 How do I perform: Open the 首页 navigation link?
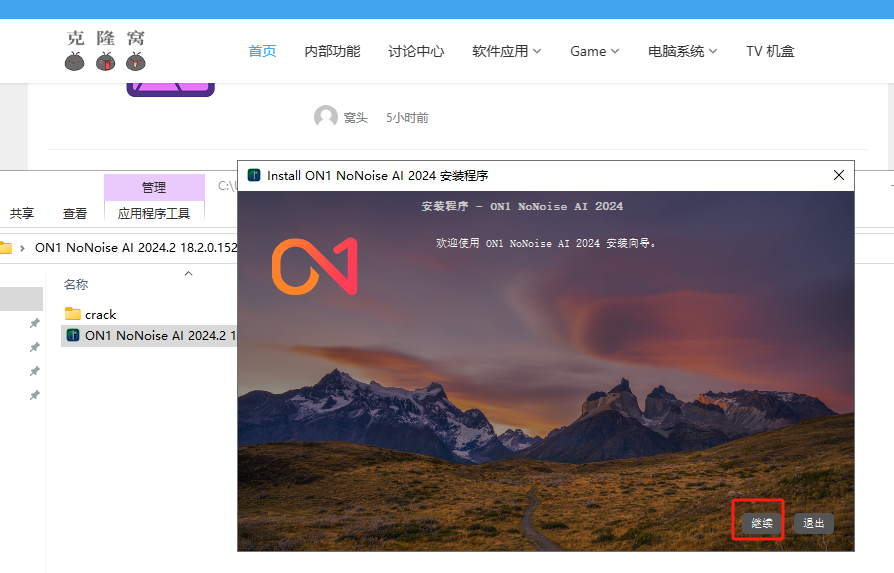[x=262, y=51]
